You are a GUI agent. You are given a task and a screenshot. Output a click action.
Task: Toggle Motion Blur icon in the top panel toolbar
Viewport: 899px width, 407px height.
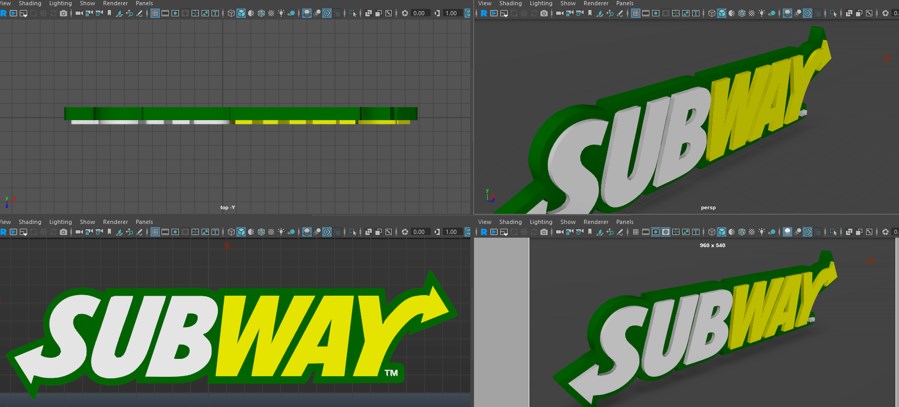coord(317,13)
